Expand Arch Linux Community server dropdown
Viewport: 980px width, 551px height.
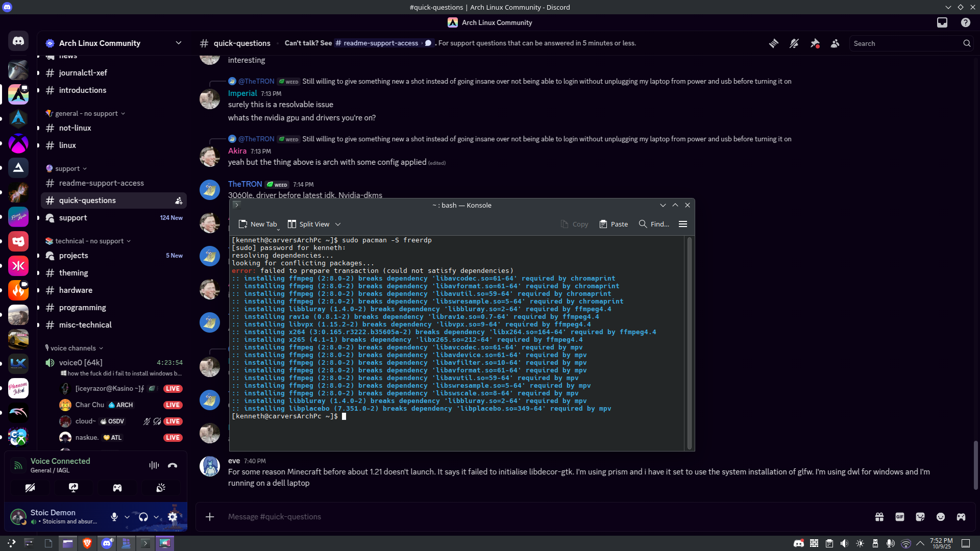[178, 43]
